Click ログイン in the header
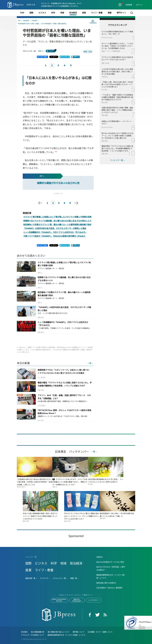This screenshot has width=152, height=644. pyautogui.click(x=139, y=5)
